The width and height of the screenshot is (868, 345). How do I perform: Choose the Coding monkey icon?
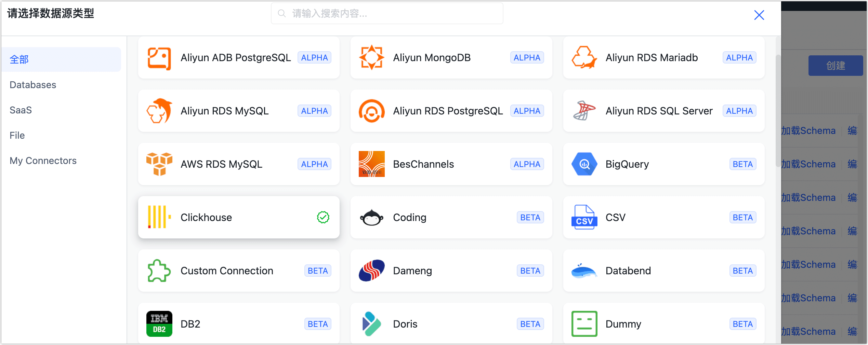pos(371,218)
